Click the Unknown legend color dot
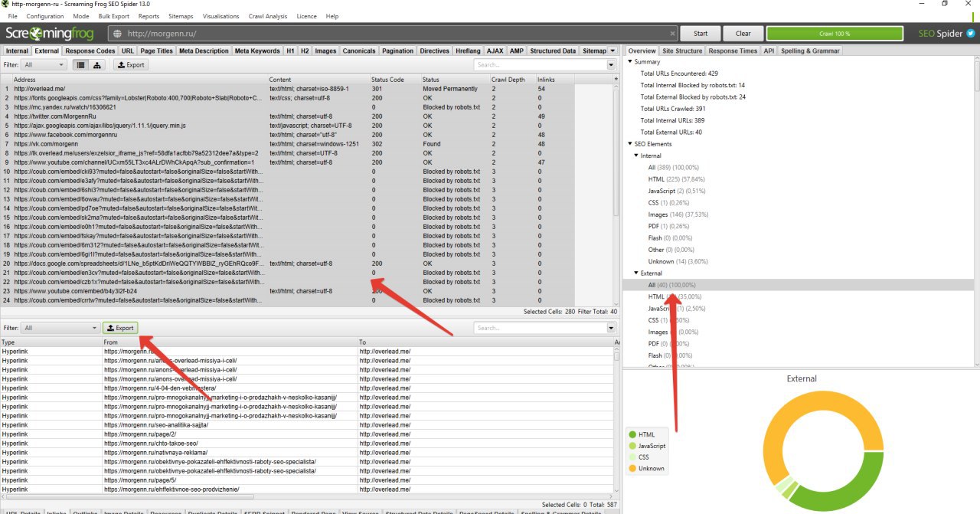 [632, 468]
